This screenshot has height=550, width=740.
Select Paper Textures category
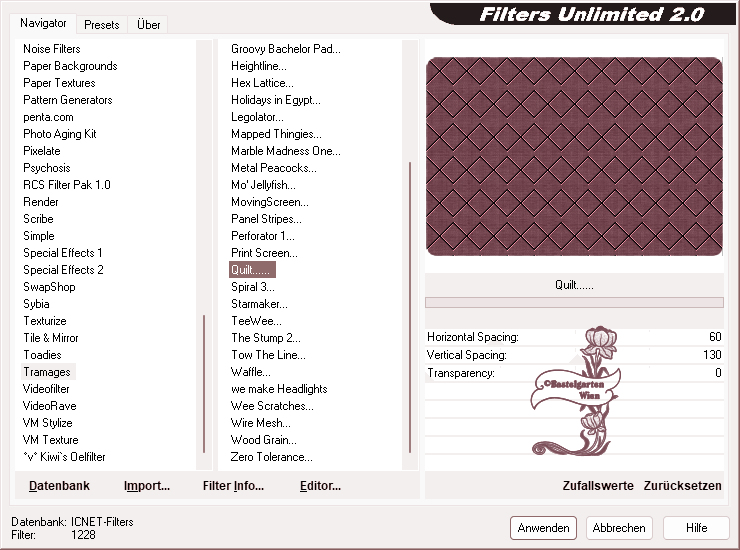point(59,83)
